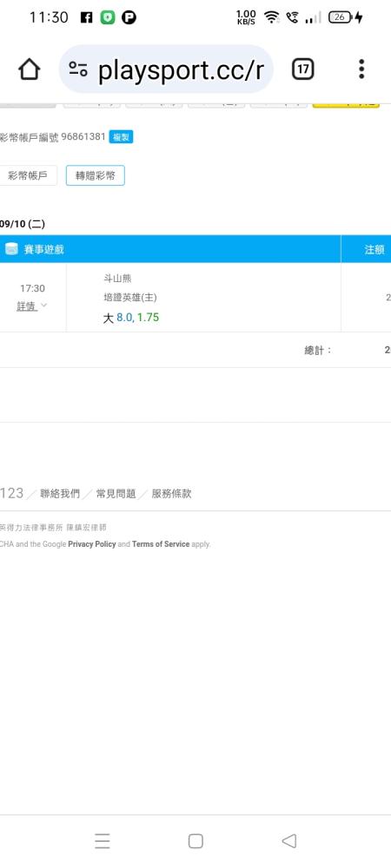Click the yellow button at the top right
The image size is (391, 868).
click(x=346, y=103)
